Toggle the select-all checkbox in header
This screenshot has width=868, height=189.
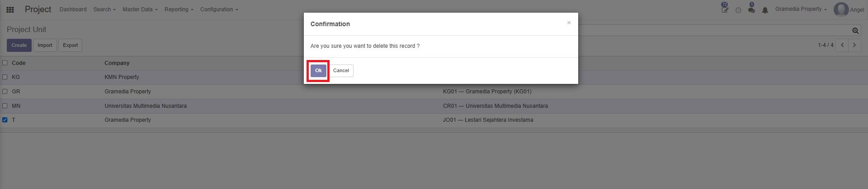[x=5, y=63]
